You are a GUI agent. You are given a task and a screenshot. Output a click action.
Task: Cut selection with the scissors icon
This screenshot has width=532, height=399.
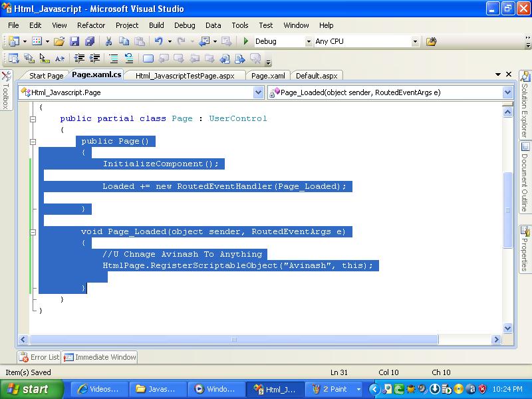(108, 41)
